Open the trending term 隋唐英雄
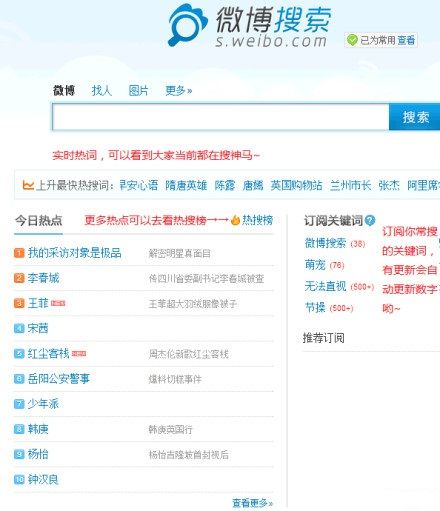The image size is (440, 511). coord(186,185)
